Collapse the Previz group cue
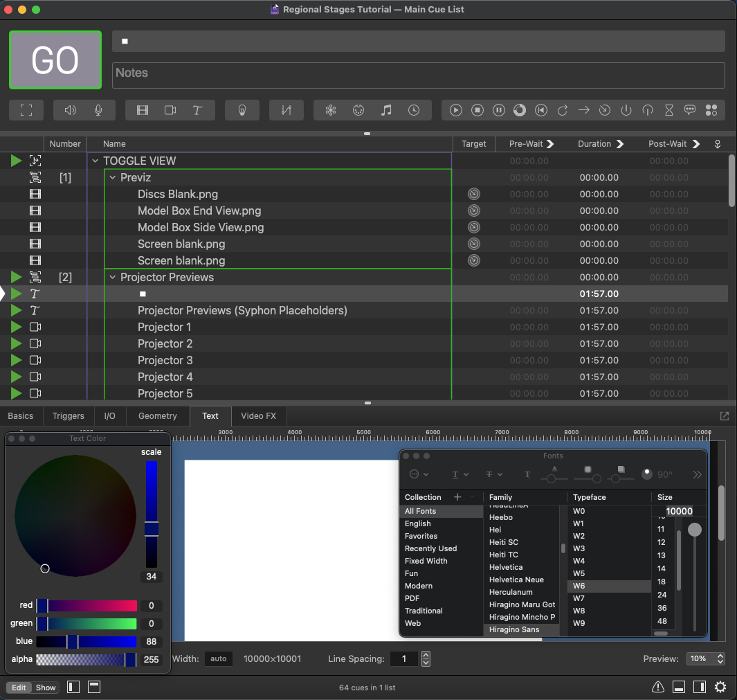 click(113, 177)
